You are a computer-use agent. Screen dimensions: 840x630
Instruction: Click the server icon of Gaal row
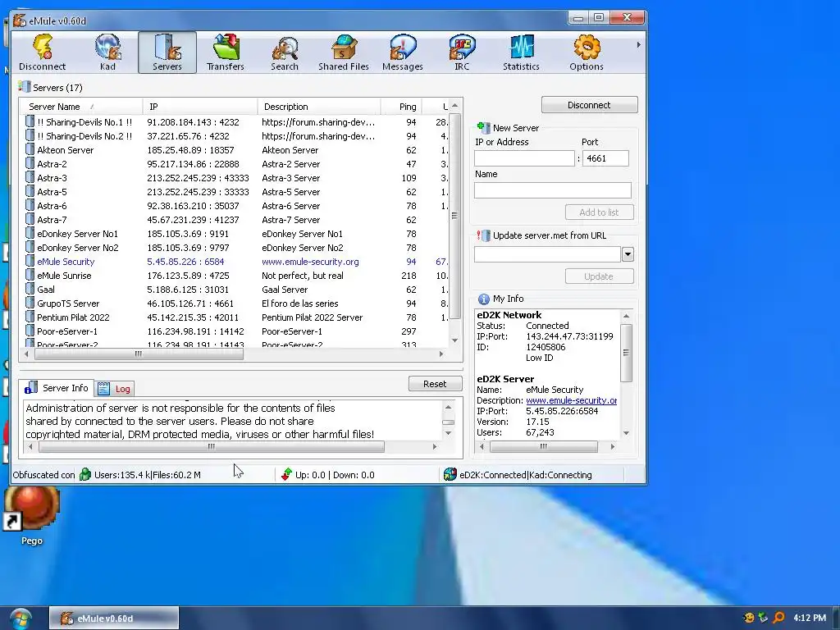coord(30,290)
